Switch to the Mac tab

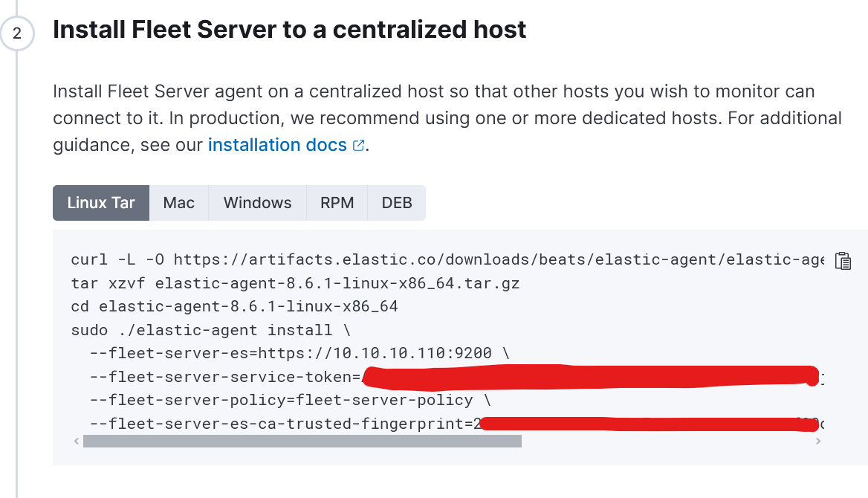pyautogui.click(x=179, y=203)
